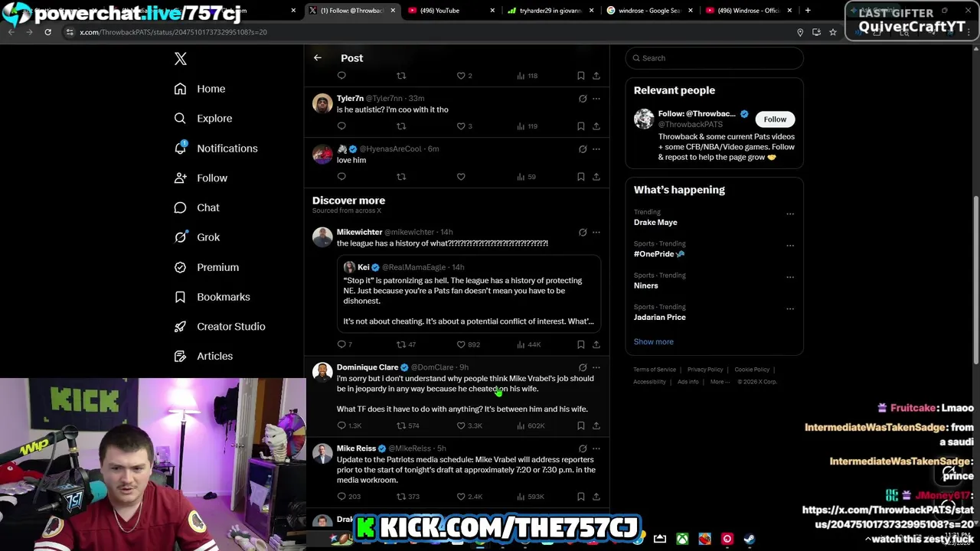Open the Jadarian Price trend
980x551 pixels.
pyautogui.click(x=659, y=318)
